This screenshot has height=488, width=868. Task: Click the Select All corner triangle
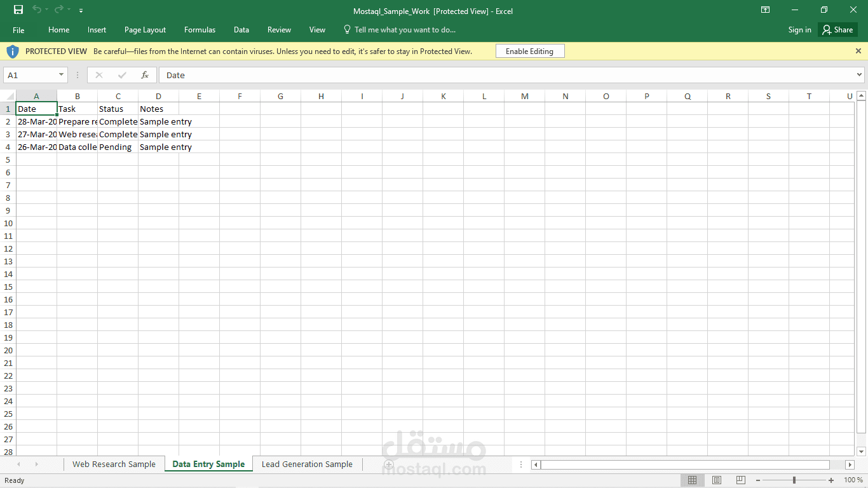click(x=10, y=97)
